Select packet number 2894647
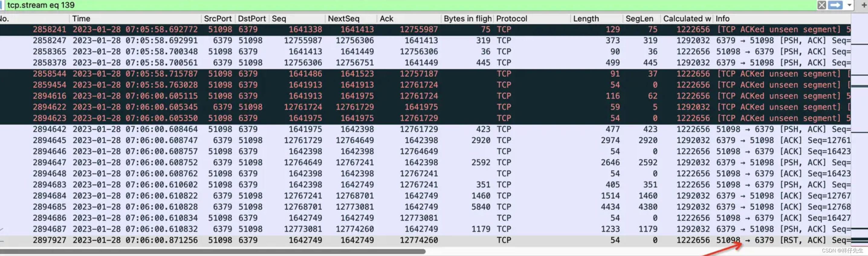The height and width of the screenshot is (256, 868). (425, 163)
